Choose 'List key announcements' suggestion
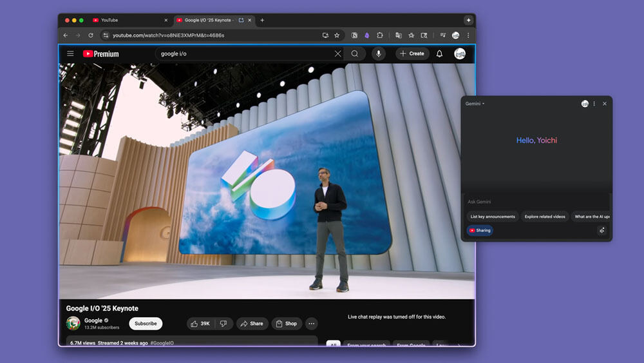644x363 pixels. tap(493, 217)
